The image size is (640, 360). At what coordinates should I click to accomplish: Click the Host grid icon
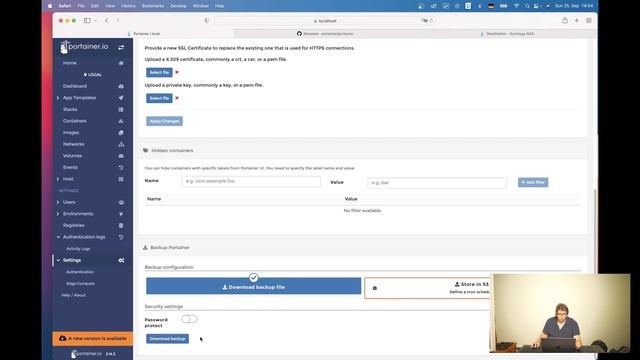pyautogui.click(x=121, y=179)
